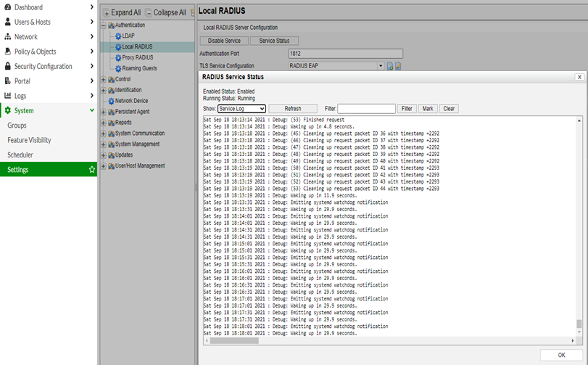Select Local RADIUS in the tree
588x365 pixels.
point(137,47)
